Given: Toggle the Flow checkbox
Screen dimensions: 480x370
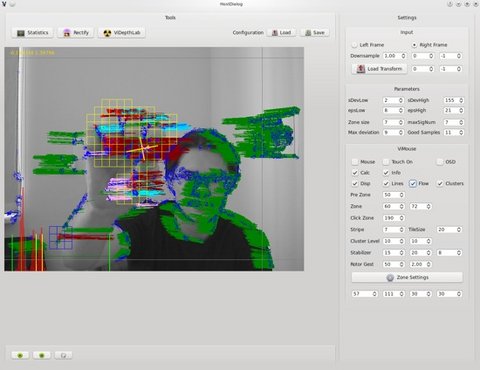Looking at the screenshot, I should coord(413,183).
